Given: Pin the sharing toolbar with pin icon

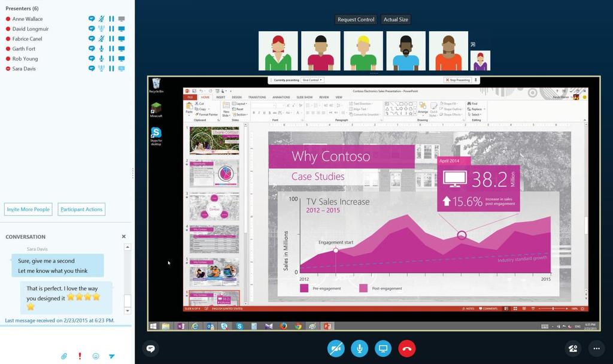Looking at the screenshot, I should coord(476,80).
